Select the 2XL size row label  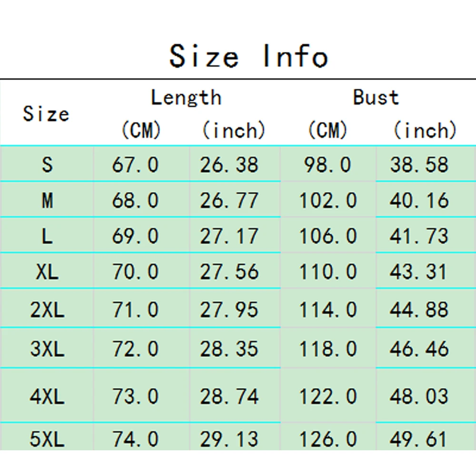(47, 310)
